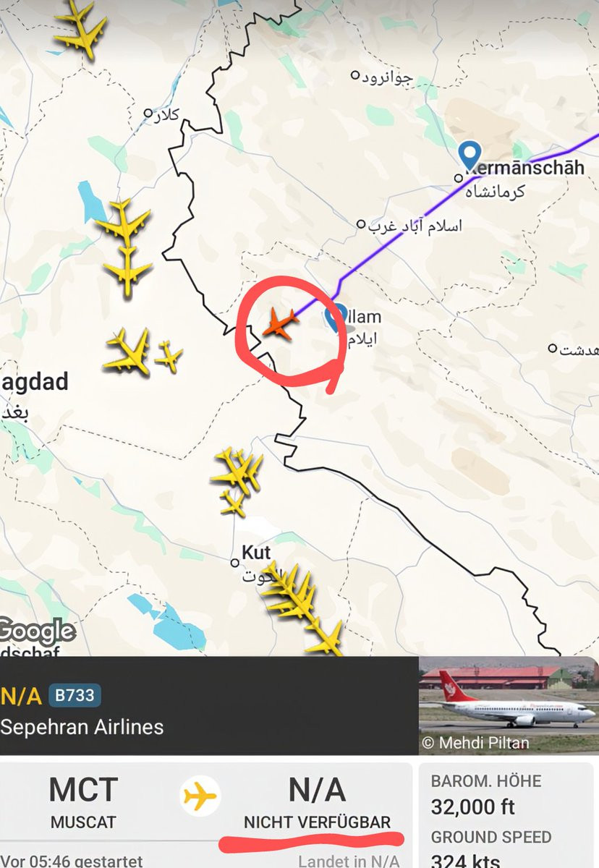Tap the blue location pin at Ilam

[x=334, y=318]
